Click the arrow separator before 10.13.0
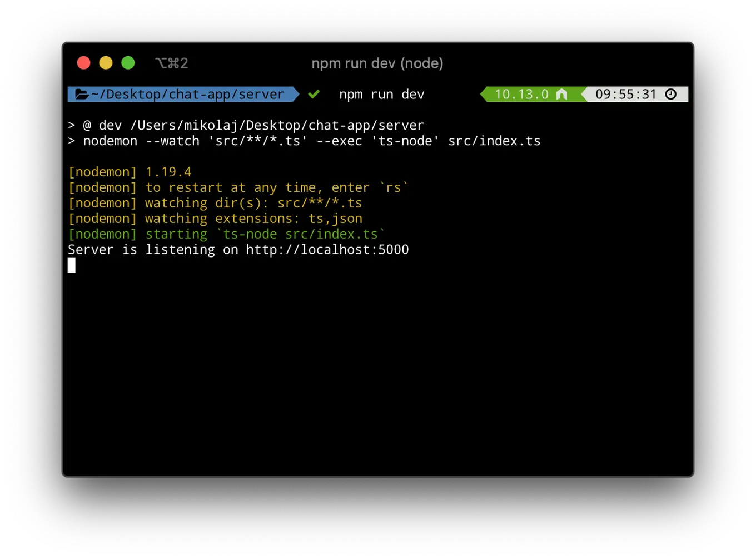The width and height of the screenshot is (756, 559). (x=484, y=94)
